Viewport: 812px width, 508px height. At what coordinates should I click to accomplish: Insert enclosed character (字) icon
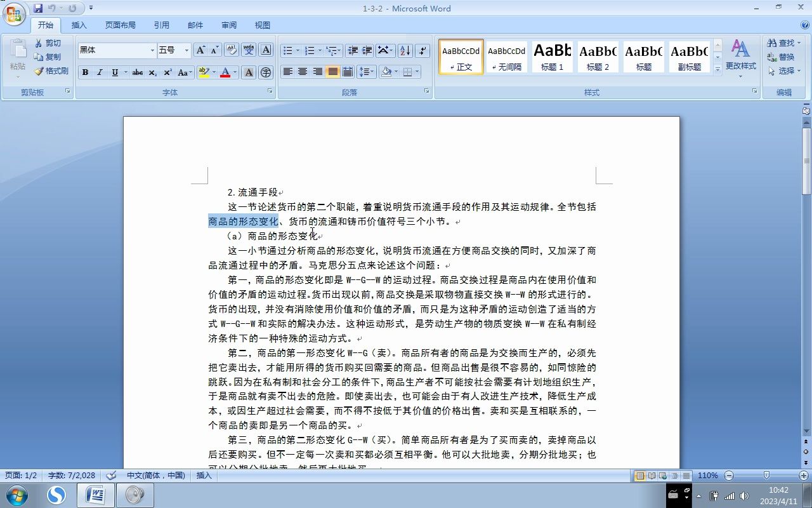click(266, 72)
